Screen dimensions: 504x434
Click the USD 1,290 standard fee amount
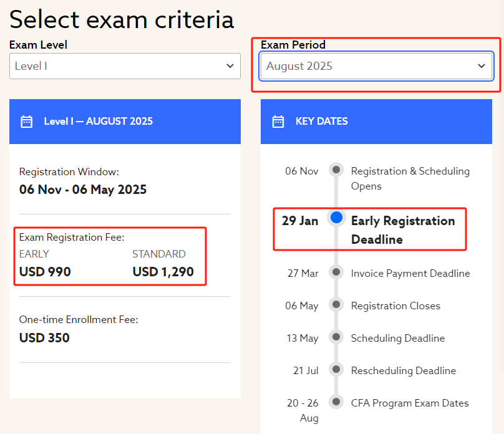tap(163, 272)
